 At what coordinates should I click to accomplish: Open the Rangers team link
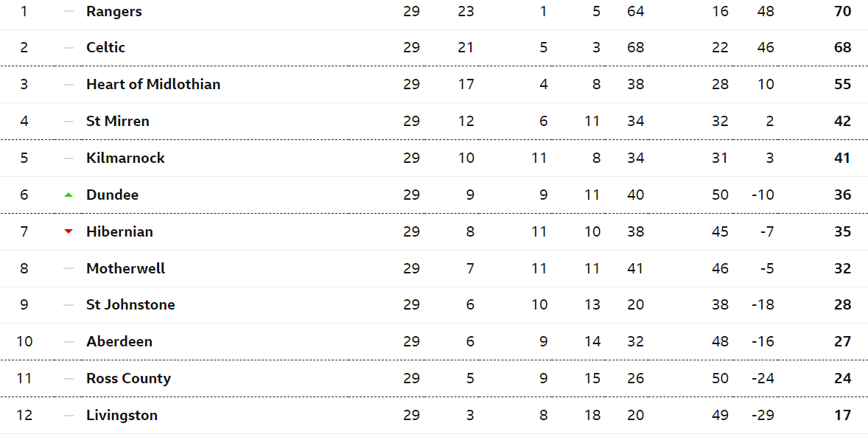[114, 12]
